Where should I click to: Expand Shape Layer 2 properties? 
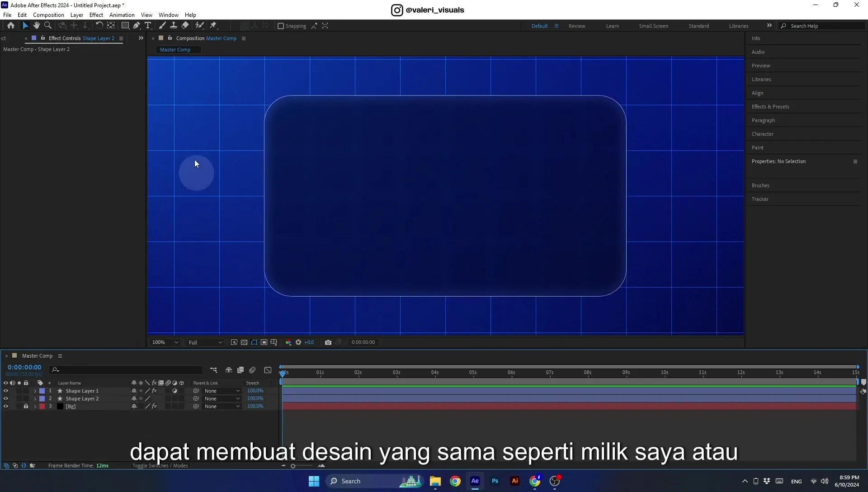[x=35, y=399]
